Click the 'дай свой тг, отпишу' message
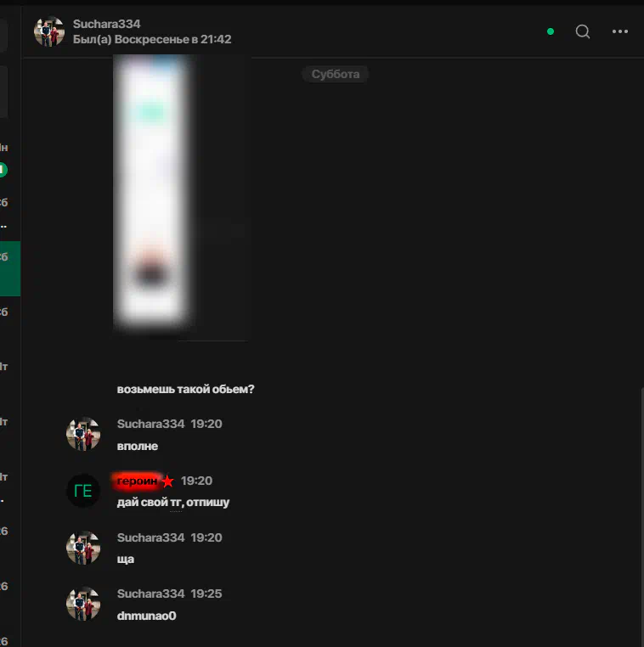The width and height of the screenshot is (644, 647). pyautogui.click(x=173, y=502)
